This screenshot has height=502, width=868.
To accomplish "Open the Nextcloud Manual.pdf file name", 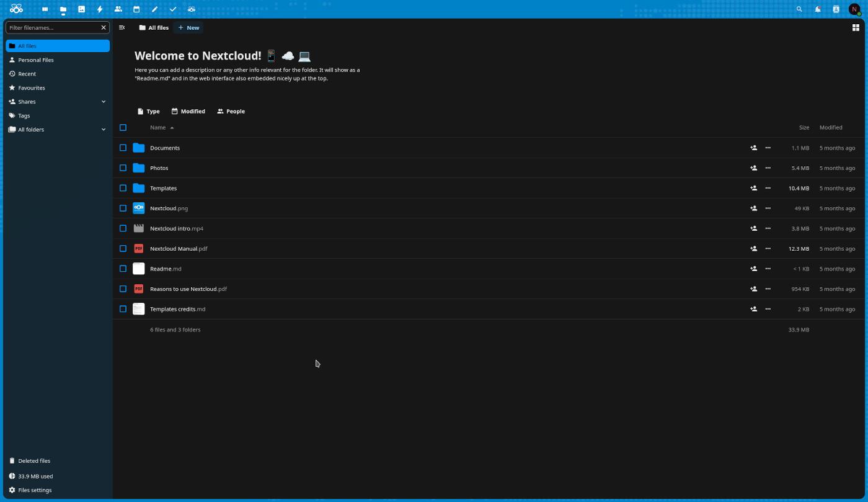I will tap(179, 249).
